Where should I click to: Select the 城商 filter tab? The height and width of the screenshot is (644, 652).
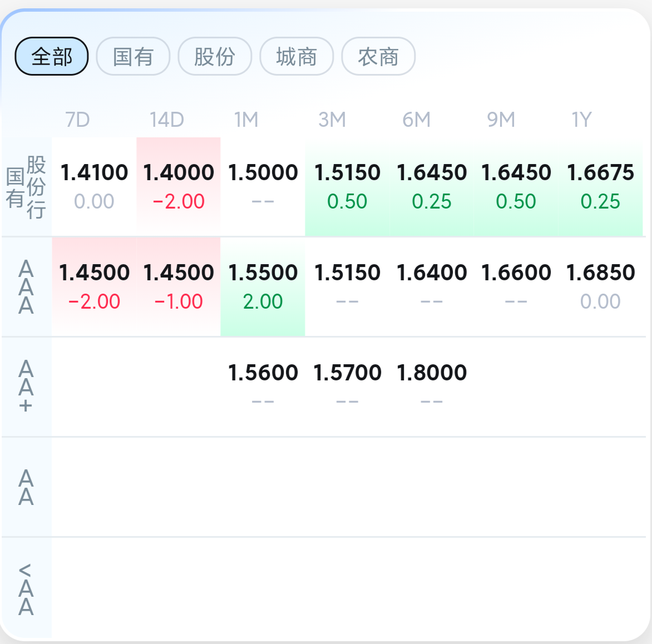click(297, 56)
